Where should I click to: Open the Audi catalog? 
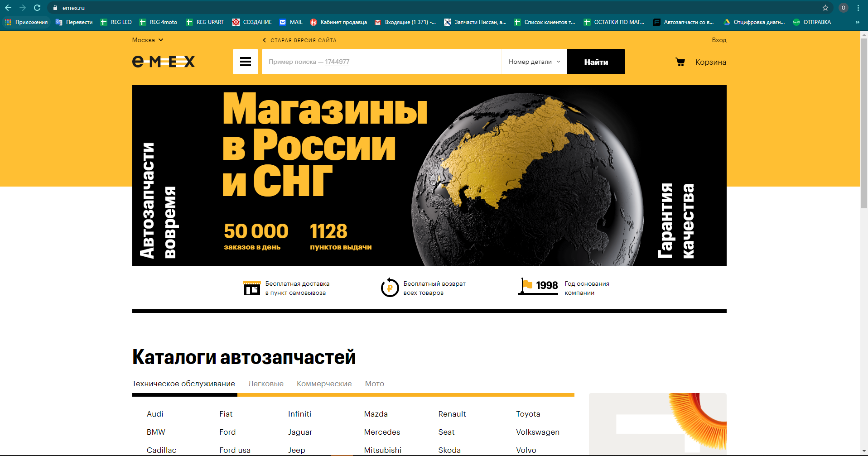(x=155, y=414)
